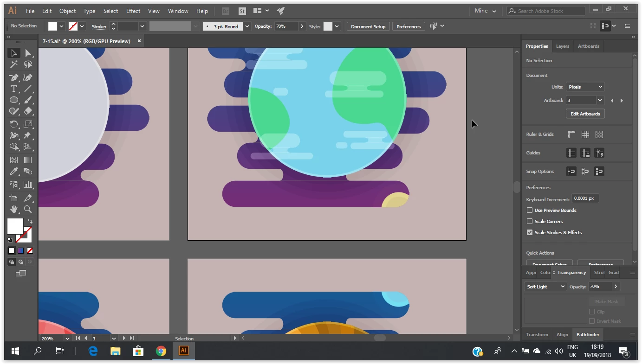Click the Document Setup button
The height and width of the screenshot is (364, 642).
tap(368, 26)
